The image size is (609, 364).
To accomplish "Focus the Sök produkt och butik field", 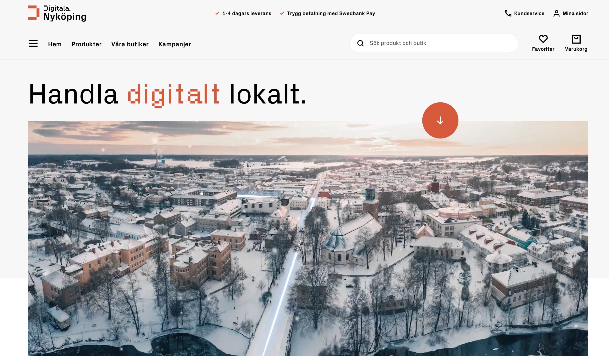I will point(434,43).
